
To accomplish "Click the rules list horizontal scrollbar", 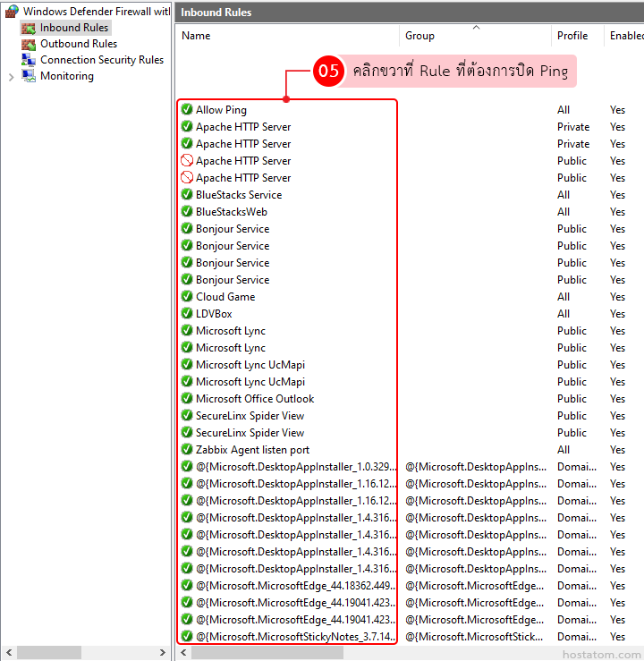I will tap(358, 653).
